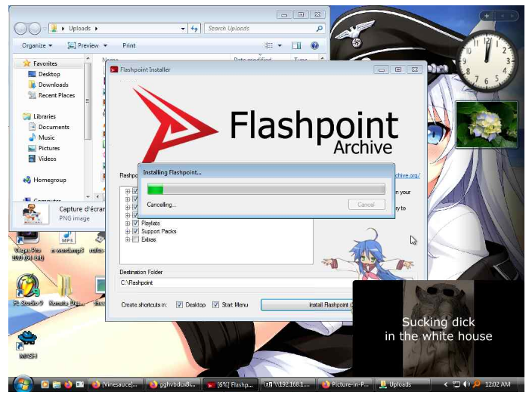Image resolution: width=532 pixels, height=398 pixels.
Task: Select Downloads under Favorites
Action: (53, 85)
